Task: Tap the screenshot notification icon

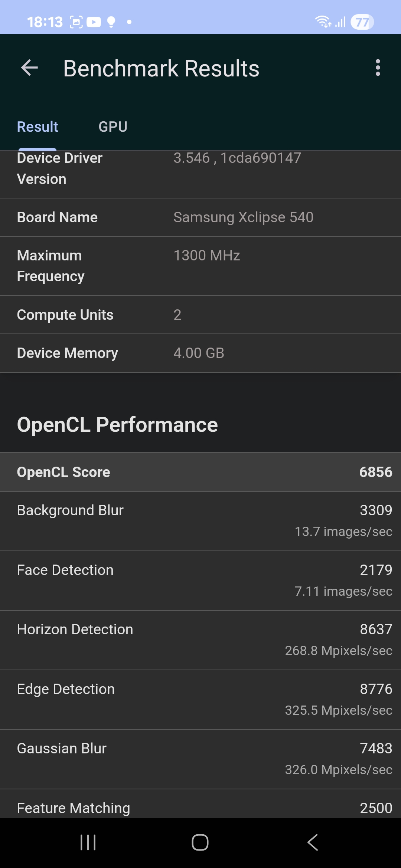Action: click(76, 22)
